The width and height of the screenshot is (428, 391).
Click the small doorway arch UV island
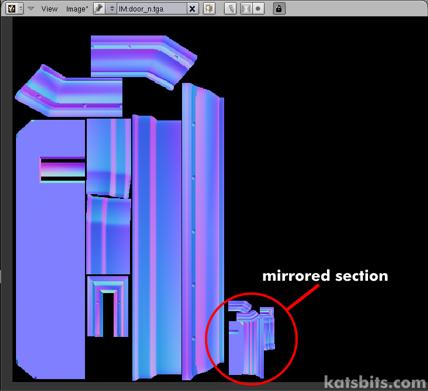click(x=108, y=306)
